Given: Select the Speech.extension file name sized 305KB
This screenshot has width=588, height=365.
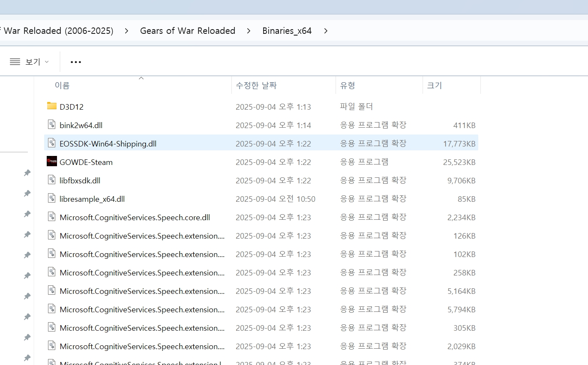Looking at the screenshot, I should point(142,328).
